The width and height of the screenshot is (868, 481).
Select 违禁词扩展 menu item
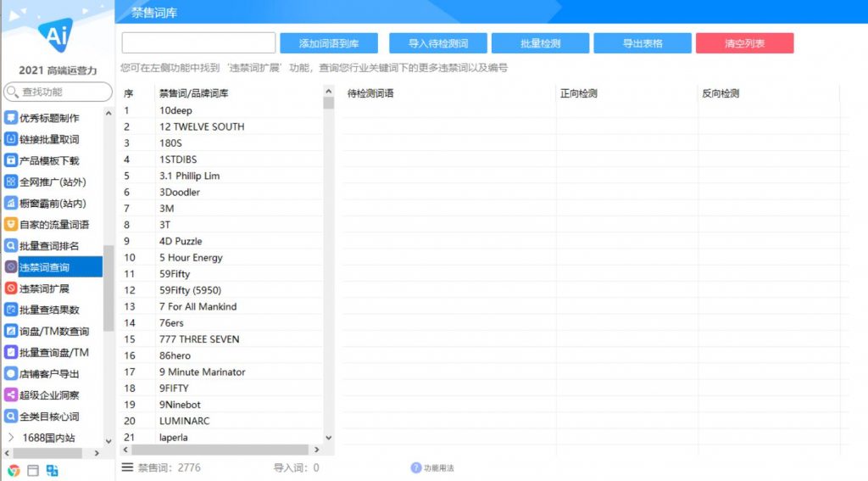(44, 288)
